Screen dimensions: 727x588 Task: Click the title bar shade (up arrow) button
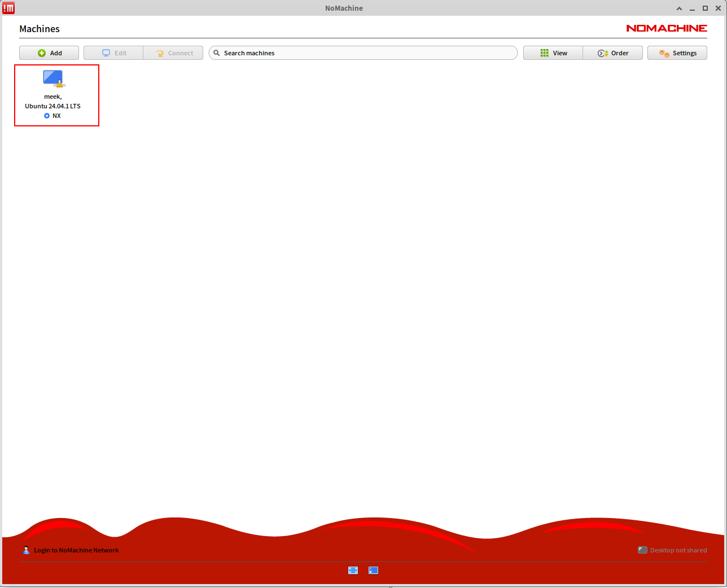click(x=680, y=8)
